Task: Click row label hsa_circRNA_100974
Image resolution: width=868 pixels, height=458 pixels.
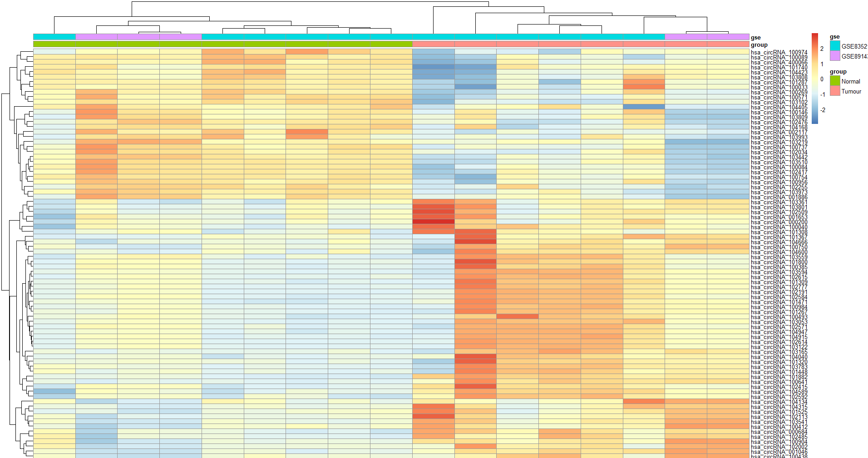Action: (x=779, y=53)
